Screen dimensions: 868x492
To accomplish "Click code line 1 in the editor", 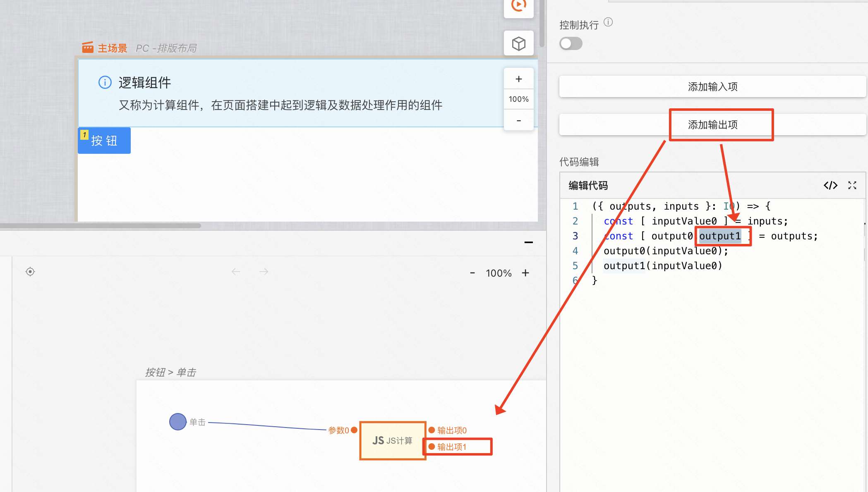I will point(681,206).
